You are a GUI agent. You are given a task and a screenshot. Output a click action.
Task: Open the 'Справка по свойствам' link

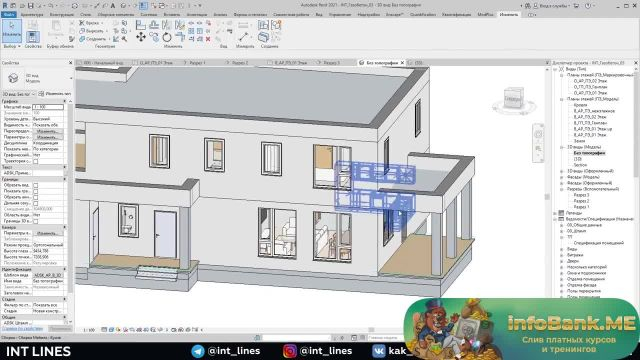[x=22, y=329]
